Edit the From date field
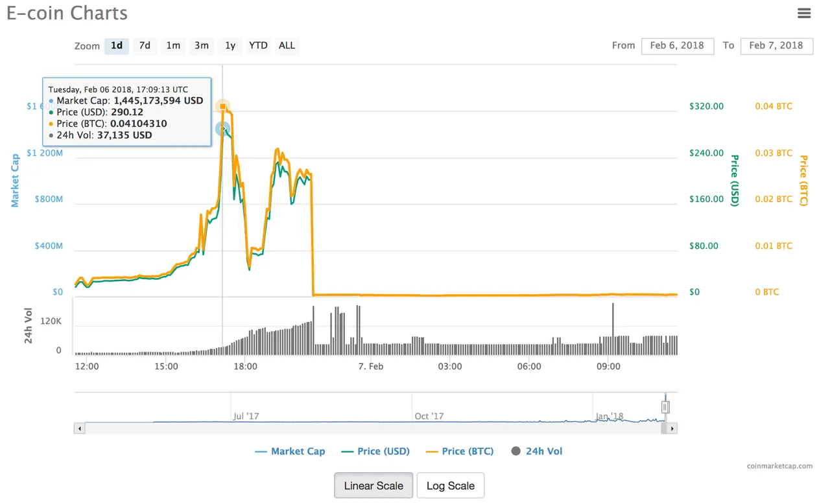830x504 pixels. 678,45
